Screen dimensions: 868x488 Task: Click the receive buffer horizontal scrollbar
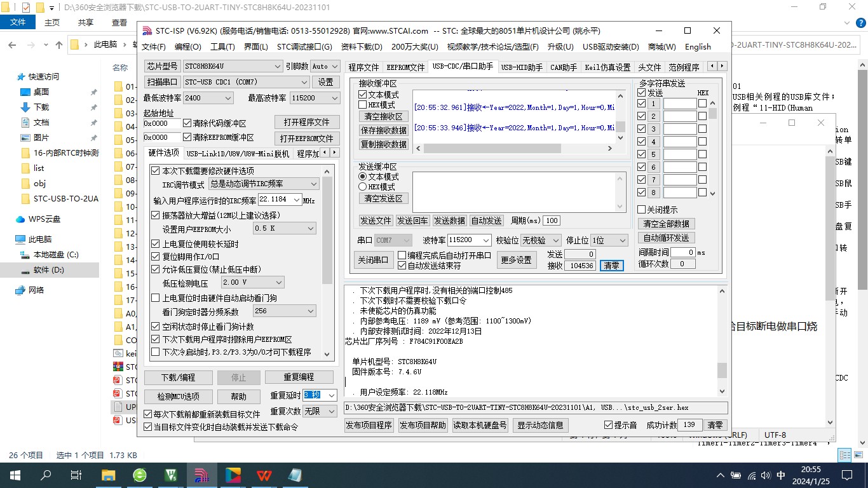(x=492, y=149)
